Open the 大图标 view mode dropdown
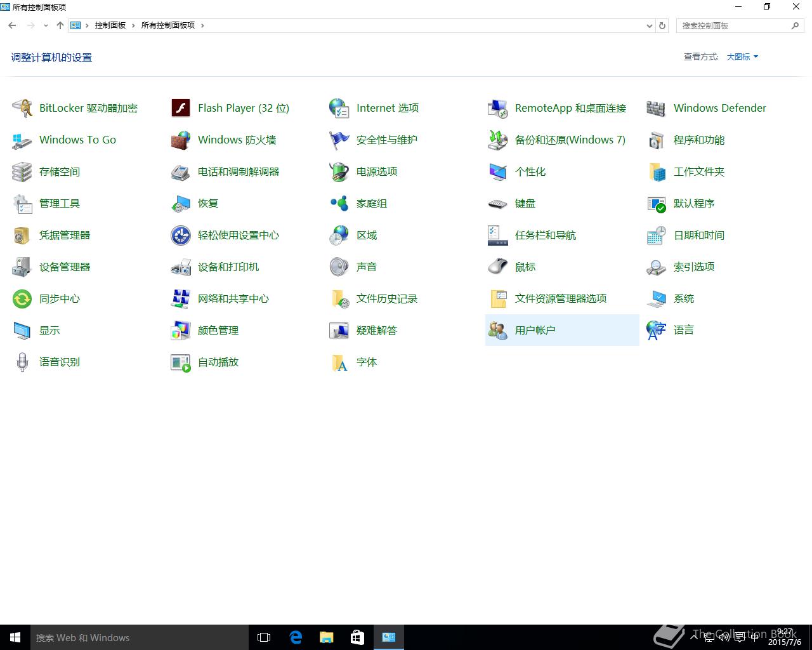The image size is (812, 650). (742, 56)
